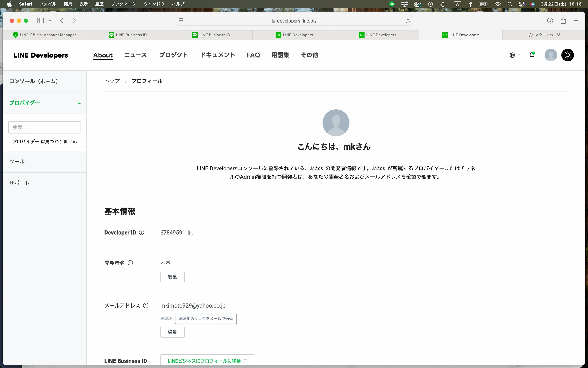Open input source menu
The width and height of the screenshot is (588, 368).
(457, 4)
